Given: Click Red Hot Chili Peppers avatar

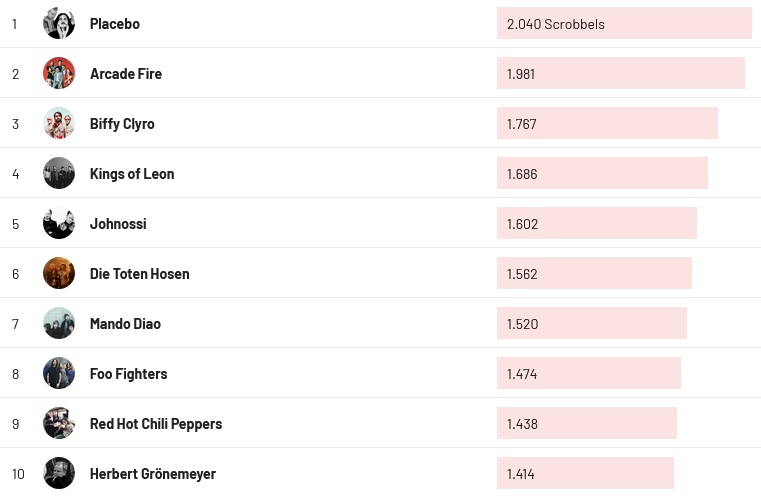Looking at the screenshot, I should click(59, 423).
